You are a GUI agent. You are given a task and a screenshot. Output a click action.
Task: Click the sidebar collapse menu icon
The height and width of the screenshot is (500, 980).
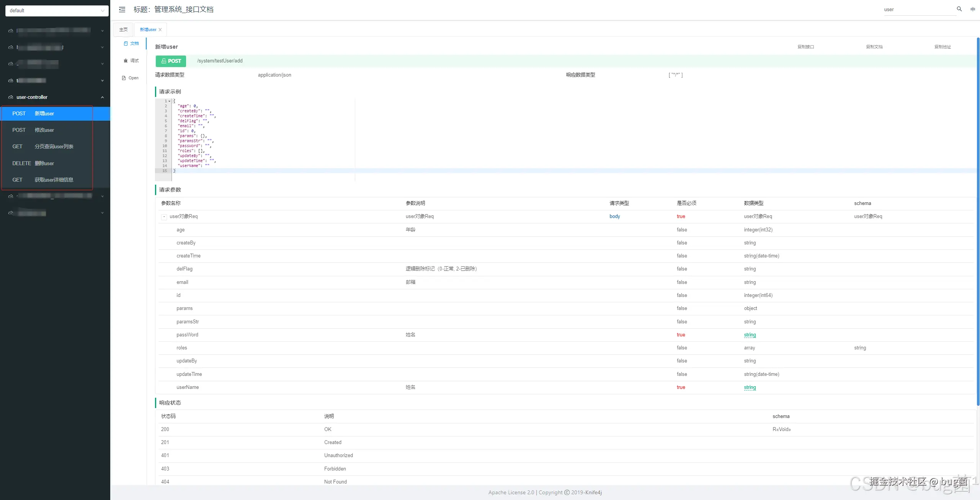tap(122, 10)
